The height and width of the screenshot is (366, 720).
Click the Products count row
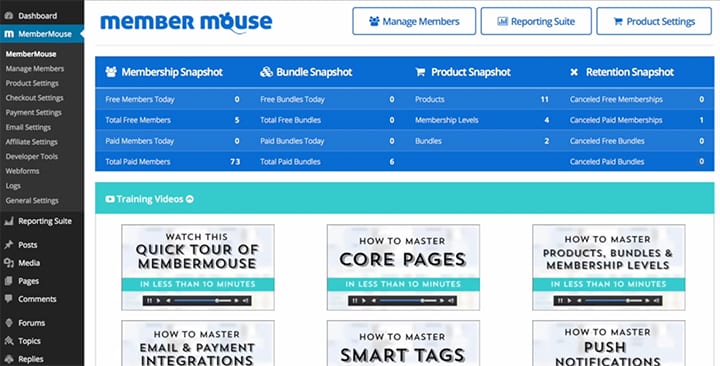coord(482,99)
